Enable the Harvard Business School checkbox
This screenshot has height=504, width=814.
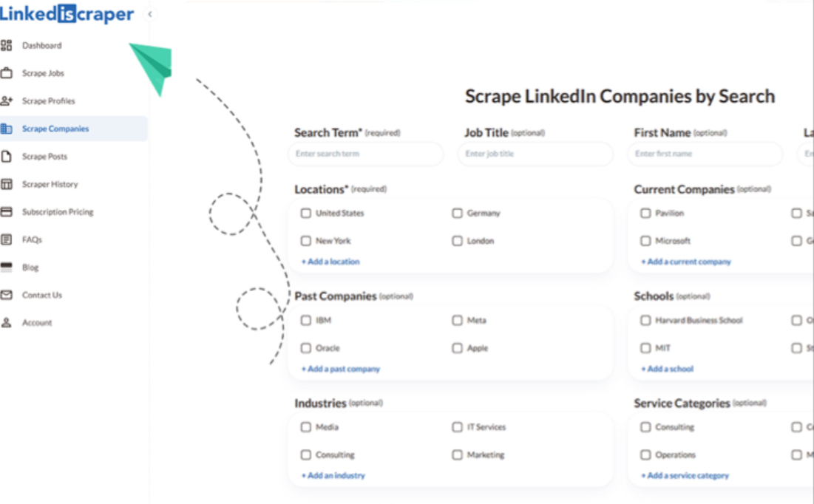point(645,321)
